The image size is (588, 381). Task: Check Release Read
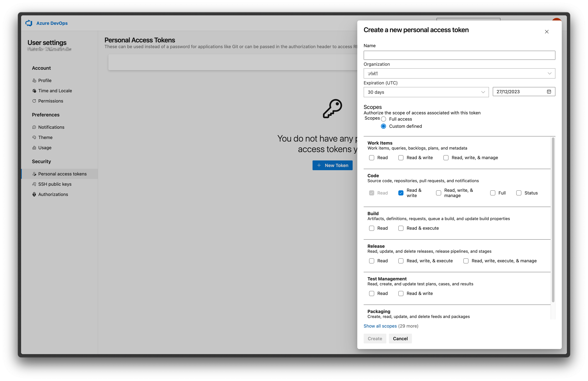coord(372,261)
